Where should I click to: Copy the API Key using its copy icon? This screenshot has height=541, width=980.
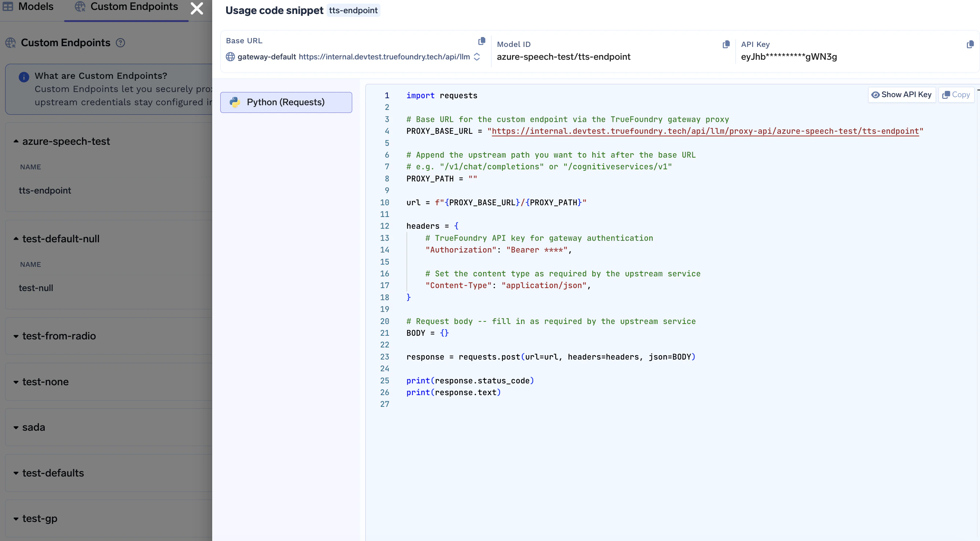click(x=970, y=44)
